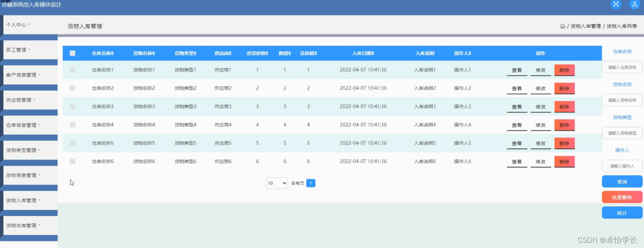Viewport: 644px width, 248px height.
Task: Edit row 仓库名称1 with 修改
Action: (x=541, y=70)
